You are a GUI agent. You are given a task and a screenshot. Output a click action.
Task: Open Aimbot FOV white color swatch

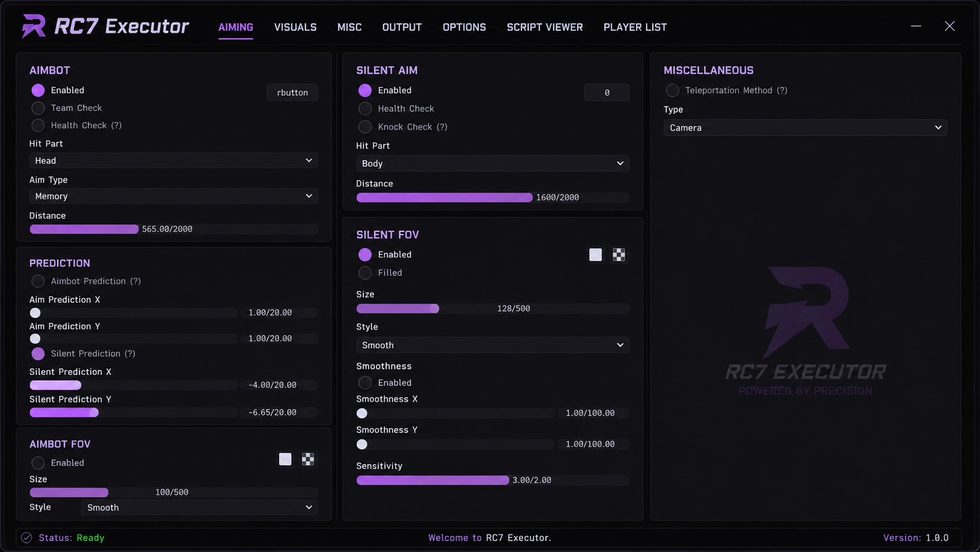tap(285, 459)
